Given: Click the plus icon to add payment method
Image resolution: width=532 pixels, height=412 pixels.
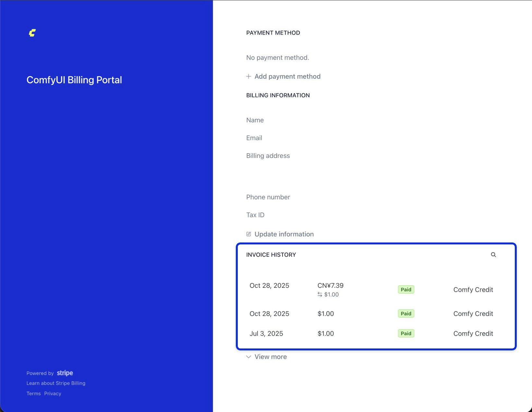Looking at the screenshot, I should click(248, 77).
